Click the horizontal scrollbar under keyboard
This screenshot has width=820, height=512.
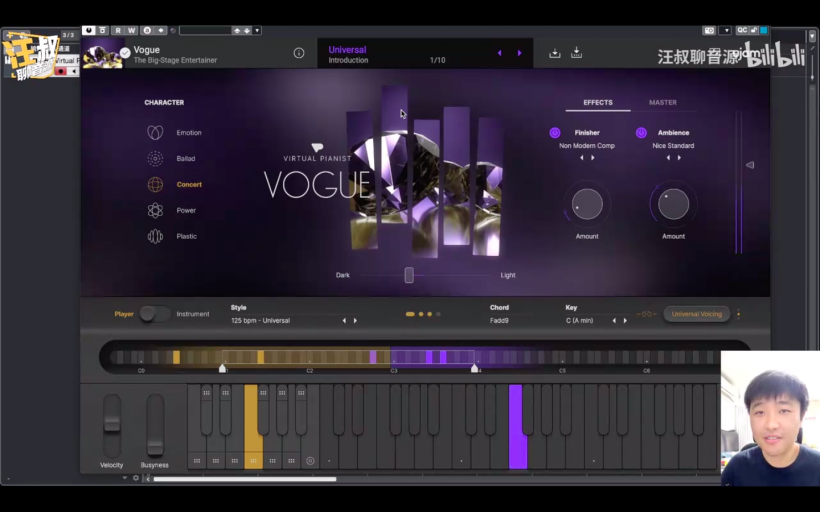245,479
